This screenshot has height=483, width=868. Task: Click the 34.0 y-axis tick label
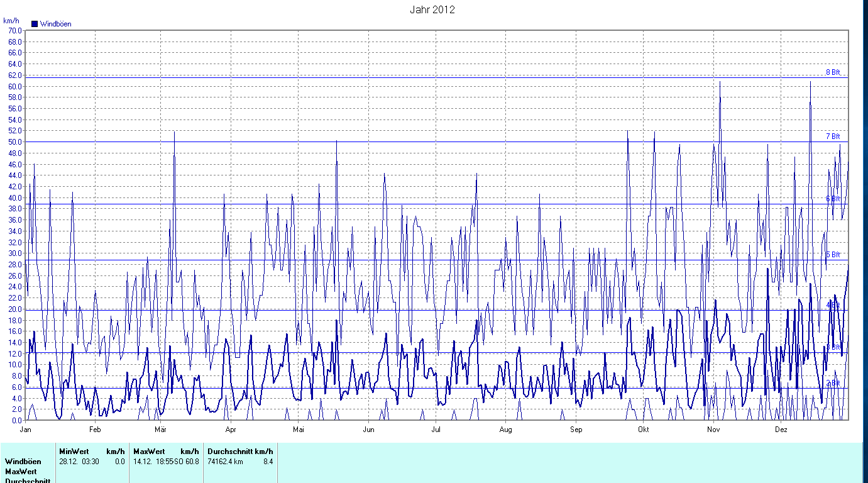(15, 231)
